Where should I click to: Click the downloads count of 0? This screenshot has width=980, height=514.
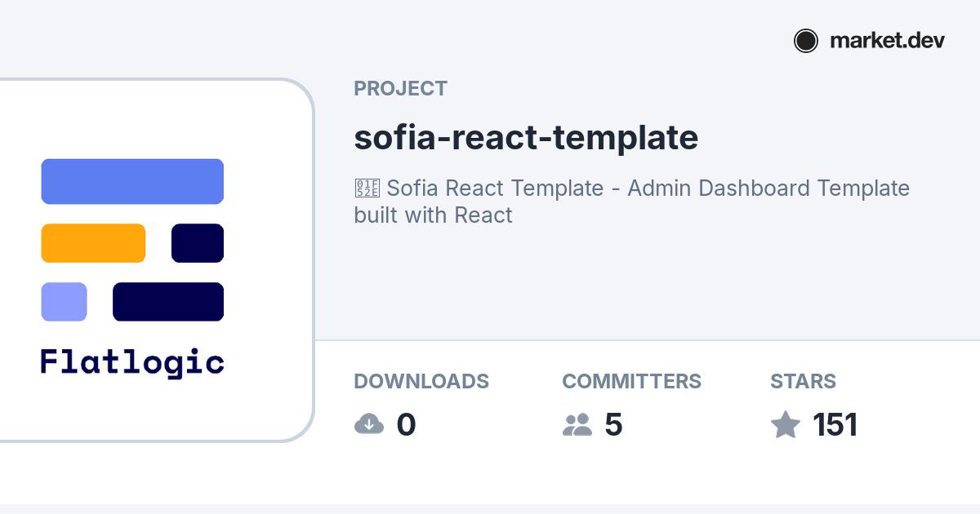[x=406, y=425]
